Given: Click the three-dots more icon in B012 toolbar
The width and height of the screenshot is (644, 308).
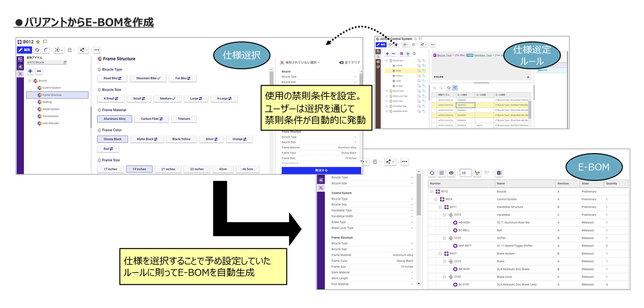Looking at the screenshot, I should tap(97, 50).
